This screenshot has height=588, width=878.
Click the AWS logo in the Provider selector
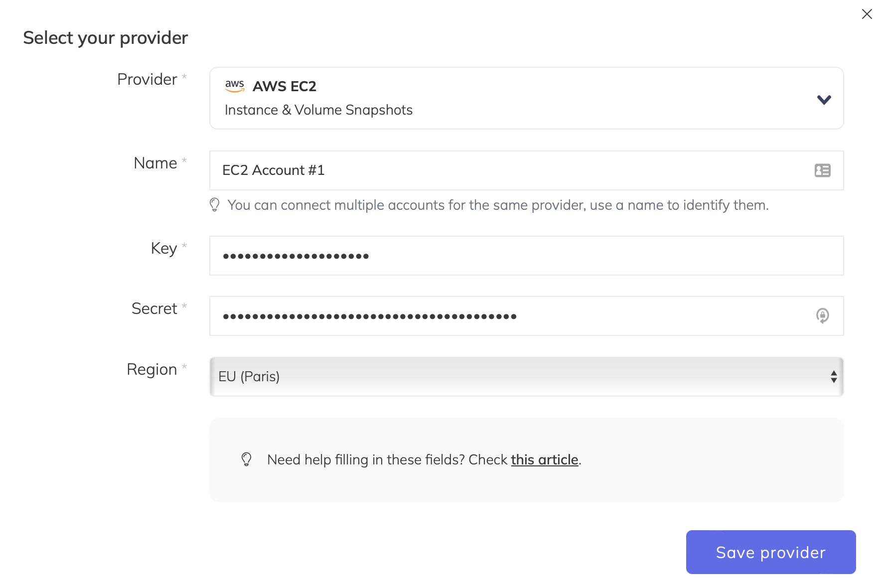[x=234, y=86]
